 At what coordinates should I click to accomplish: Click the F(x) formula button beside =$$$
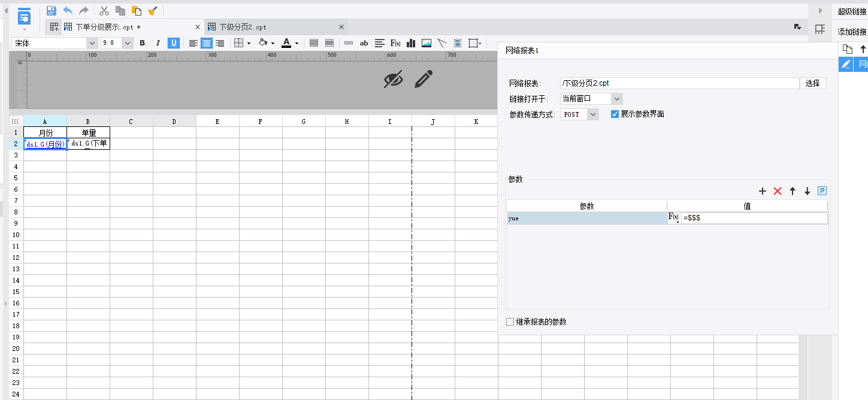click(x=674, y=218)
